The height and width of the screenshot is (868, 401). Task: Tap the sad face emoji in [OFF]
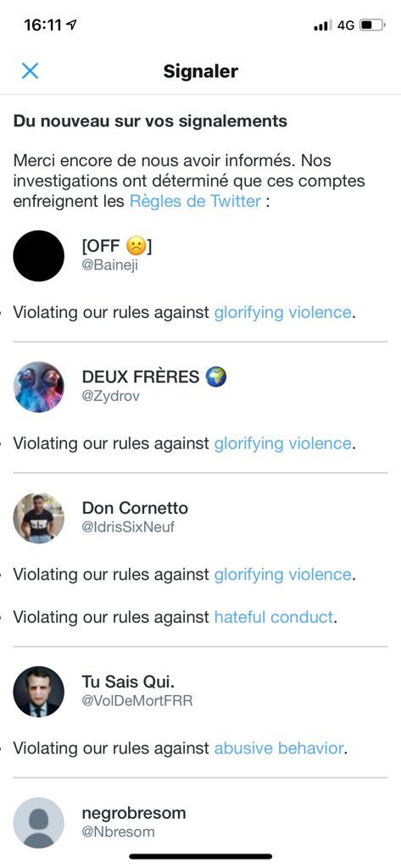(136, 246)
